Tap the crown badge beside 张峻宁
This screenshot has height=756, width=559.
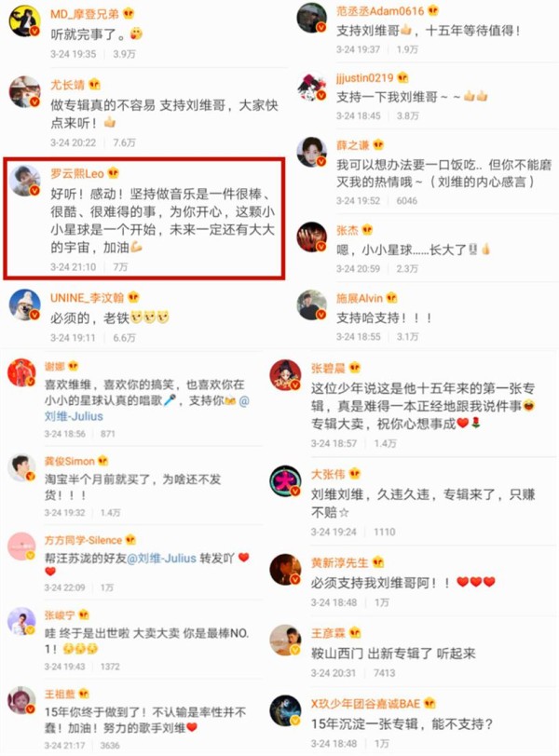point(84,614)
